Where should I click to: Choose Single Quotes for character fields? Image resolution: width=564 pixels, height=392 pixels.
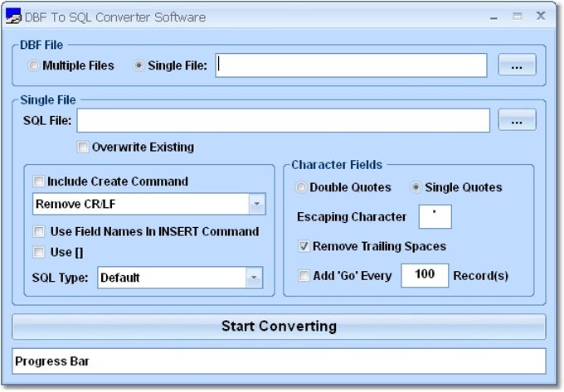[416, 187]
